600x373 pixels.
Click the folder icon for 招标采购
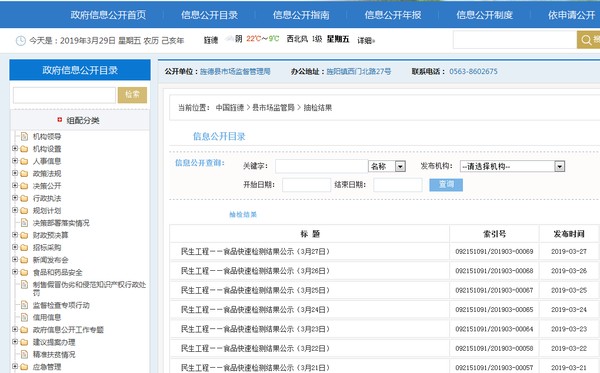click(x=24, y=248)
